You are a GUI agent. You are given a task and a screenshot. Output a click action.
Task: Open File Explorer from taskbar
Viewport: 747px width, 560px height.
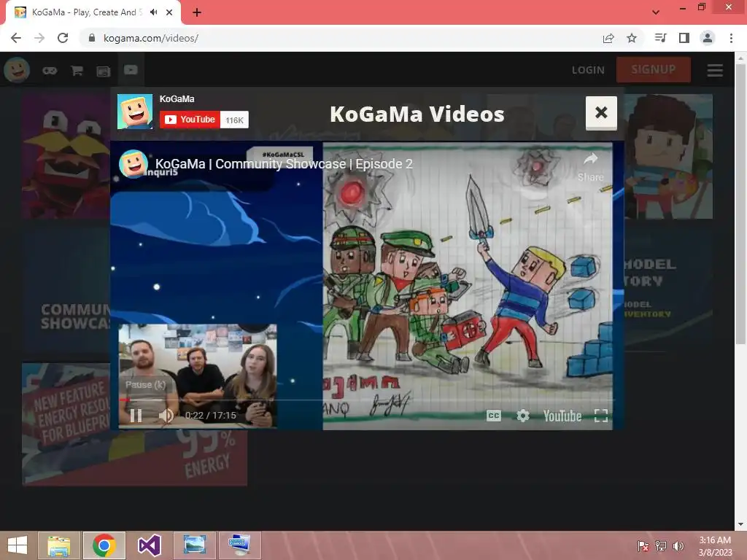coord(59,545)
